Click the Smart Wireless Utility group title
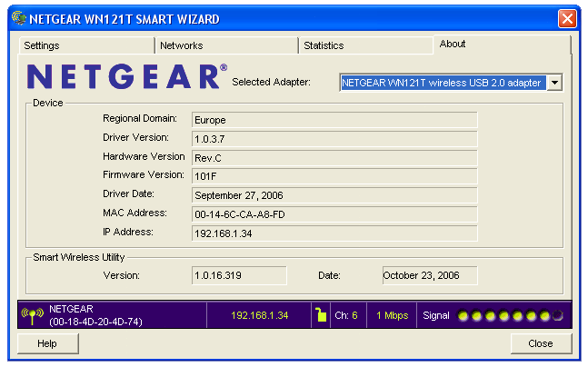The height and width of the screenshot is (367, 588). (79, 257)
